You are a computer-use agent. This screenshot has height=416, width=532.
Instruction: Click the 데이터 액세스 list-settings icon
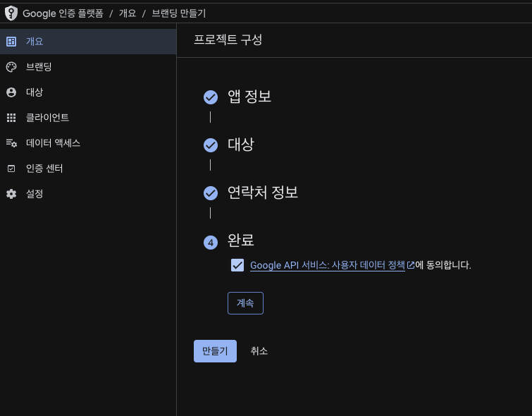coord(11,143)
